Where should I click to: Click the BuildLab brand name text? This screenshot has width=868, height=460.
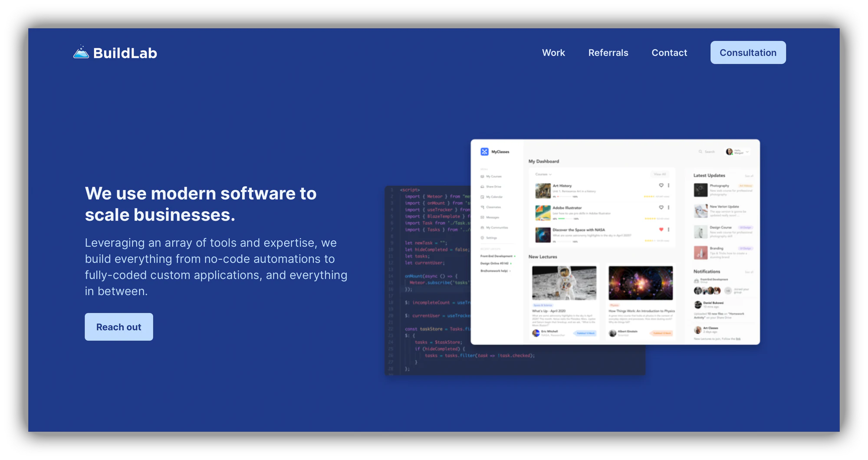tap(125, 53)
